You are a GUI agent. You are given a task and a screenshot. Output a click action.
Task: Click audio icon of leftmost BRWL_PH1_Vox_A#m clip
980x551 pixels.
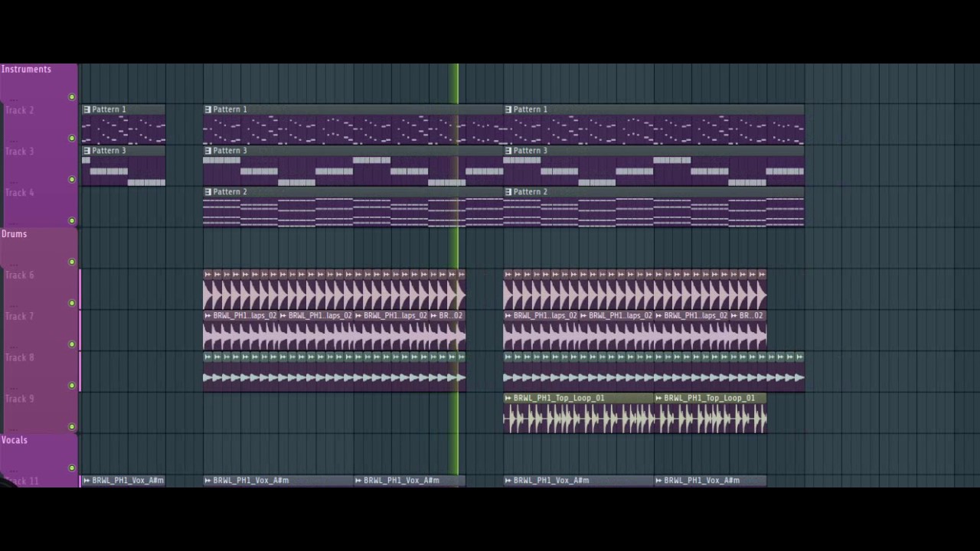coord(87,481)
